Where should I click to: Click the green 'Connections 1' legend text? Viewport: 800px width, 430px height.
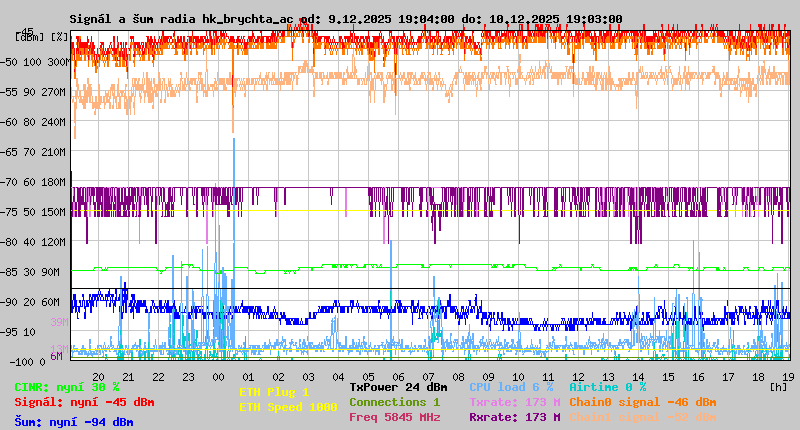(x=394, y=402)
